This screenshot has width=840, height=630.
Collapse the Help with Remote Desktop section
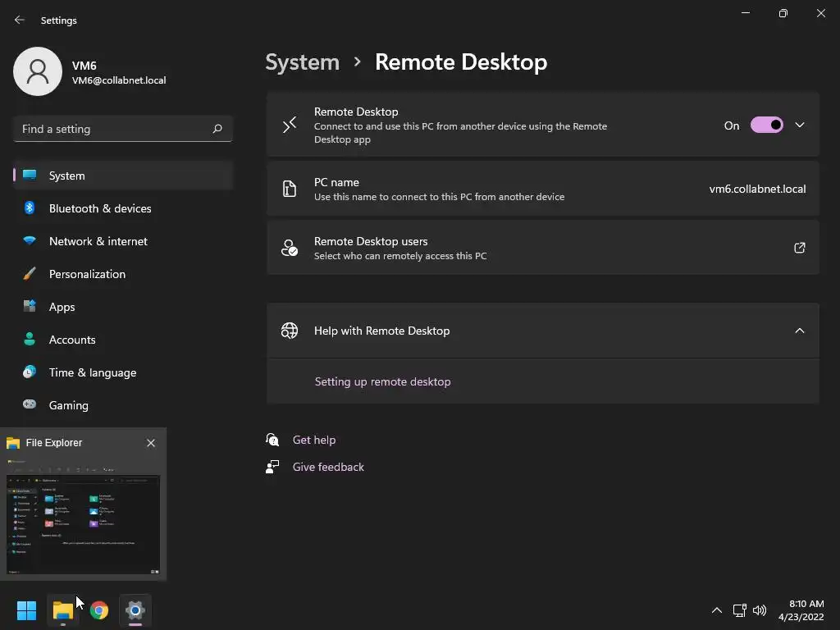click(x=800, y=331)
